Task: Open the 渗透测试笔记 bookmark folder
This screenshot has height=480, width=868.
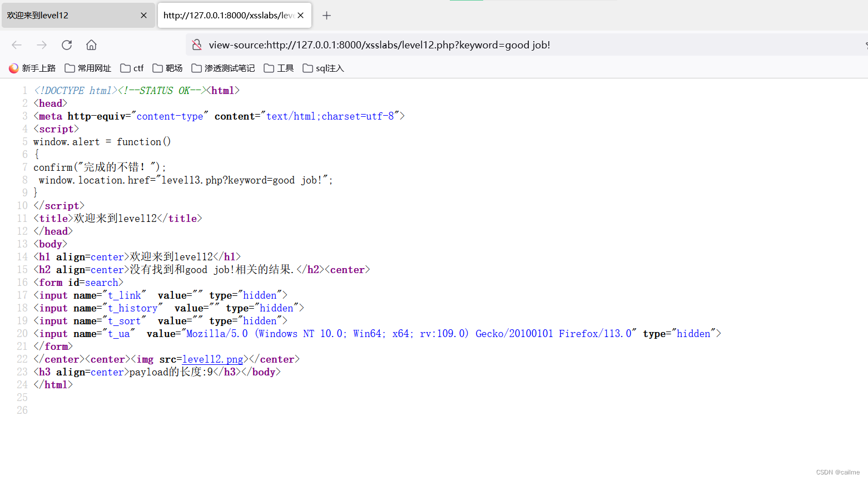Action: 223,68
